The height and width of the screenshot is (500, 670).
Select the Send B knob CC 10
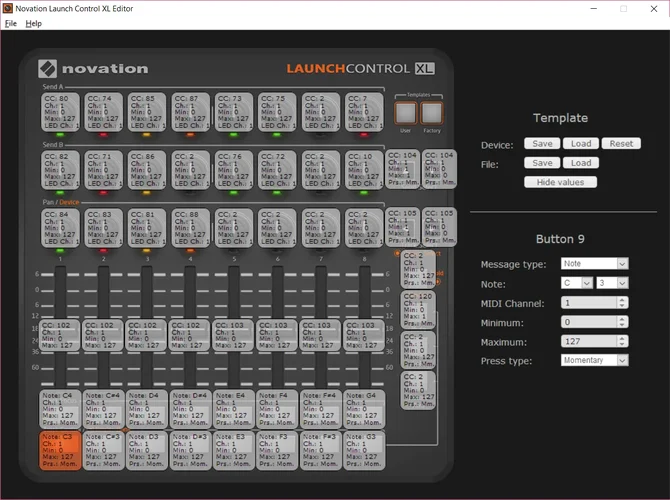pyautogui.click(x=364, y=170)
